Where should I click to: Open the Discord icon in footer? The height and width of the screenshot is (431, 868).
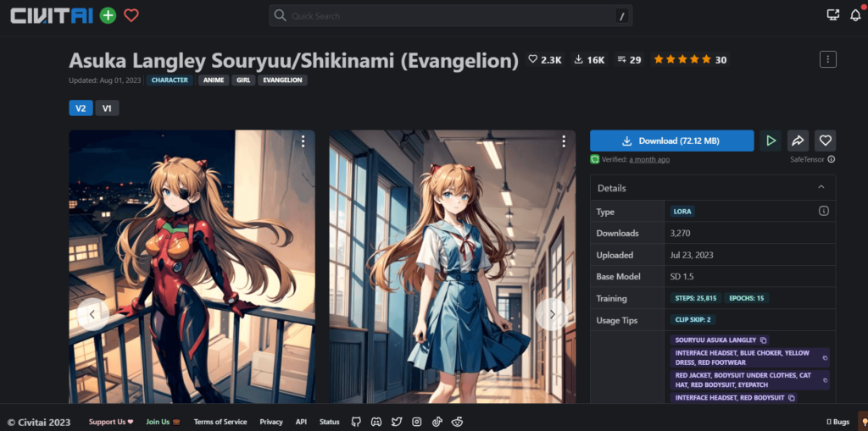pyautogui.click(x=376, y=422)
